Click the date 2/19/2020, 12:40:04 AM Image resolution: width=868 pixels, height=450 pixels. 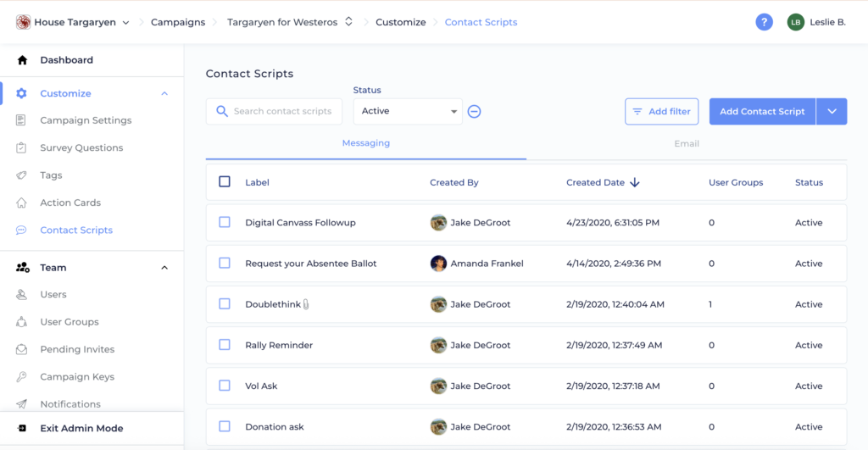click(x=615, y=304)
